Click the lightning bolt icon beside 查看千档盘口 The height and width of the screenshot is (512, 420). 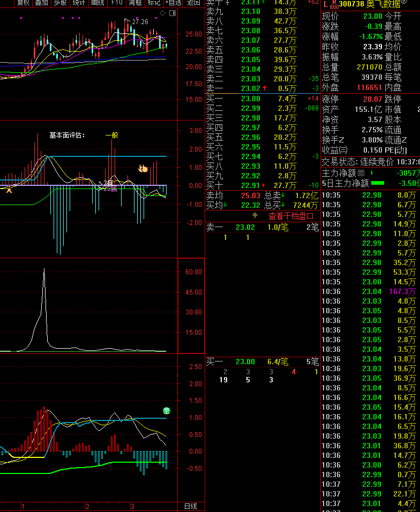click(x=255, y=215)
